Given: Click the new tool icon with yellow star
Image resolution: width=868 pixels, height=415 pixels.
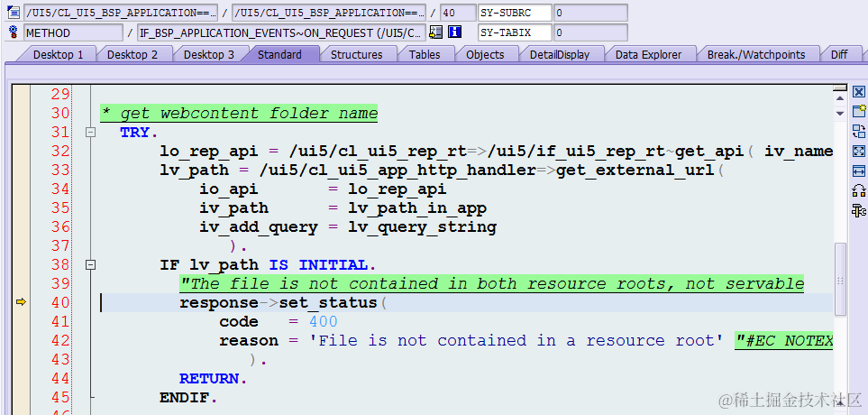Looking at the screenshot, I should (859, 111).
